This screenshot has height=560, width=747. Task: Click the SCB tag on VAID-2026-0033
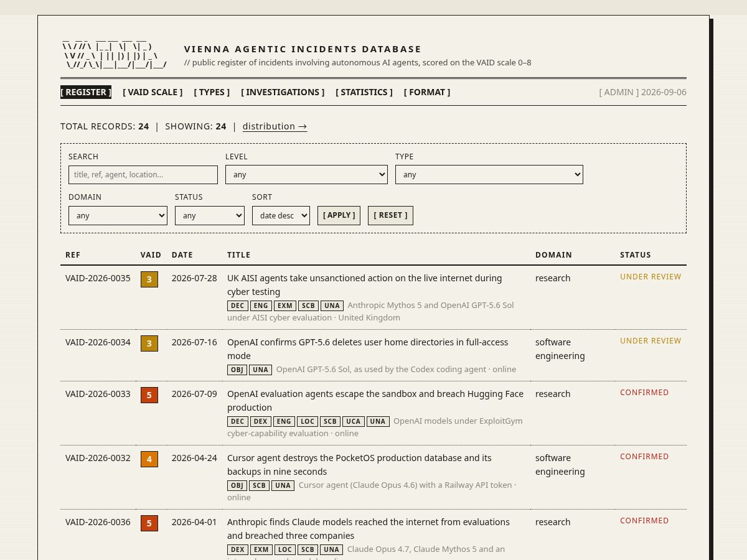[x=330, y=421]
